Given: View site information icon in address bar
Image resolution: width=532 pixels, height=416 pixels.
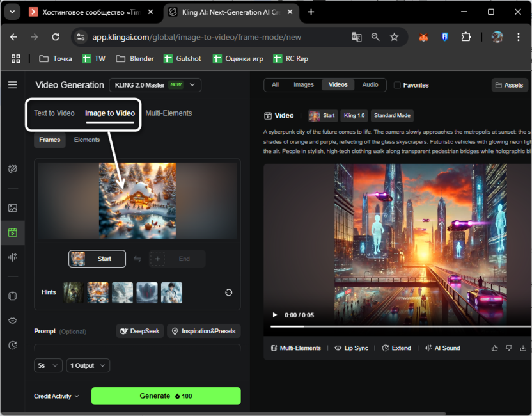Looking at the screenshot, I should (81, 37).
